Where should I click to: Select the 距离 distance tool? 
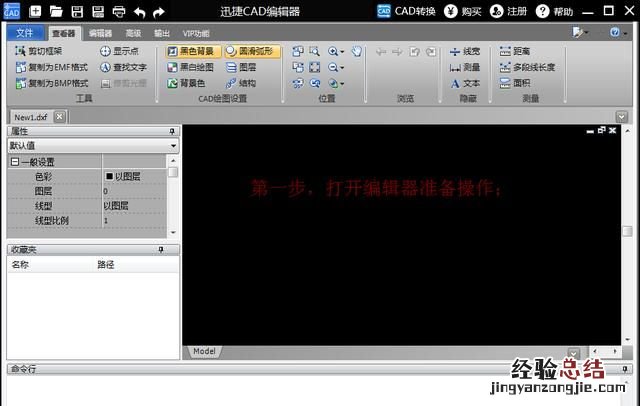pyautogui.click(x=515, y=51)
